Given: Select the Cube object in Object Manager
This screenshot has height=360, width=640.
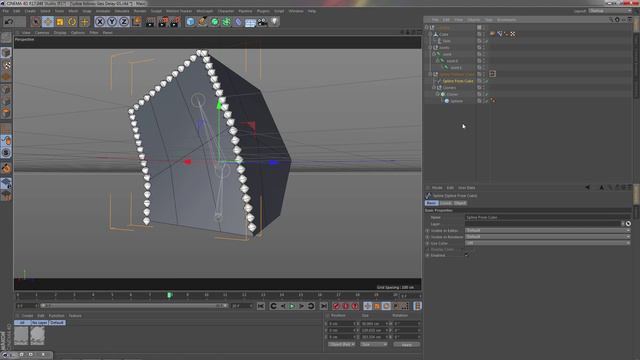Looking at the screenshot, I should 444,34.
